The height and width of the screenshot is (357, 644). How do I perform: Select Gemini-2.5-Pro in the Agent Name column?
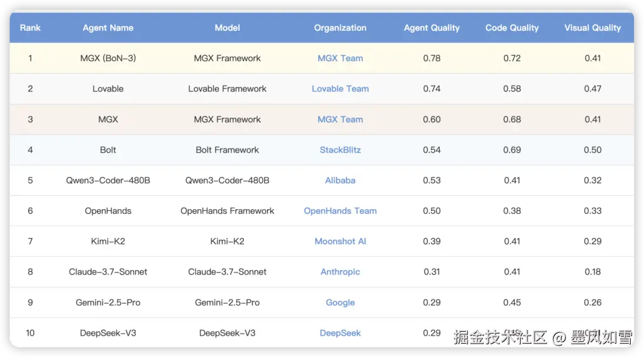108,302
